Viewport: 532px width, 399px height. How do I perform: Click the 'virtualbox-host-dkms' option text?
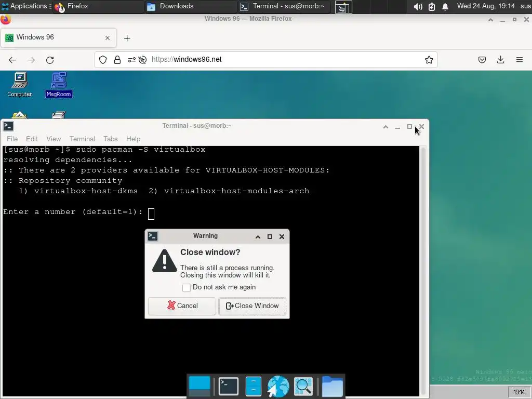pos(86,191)
